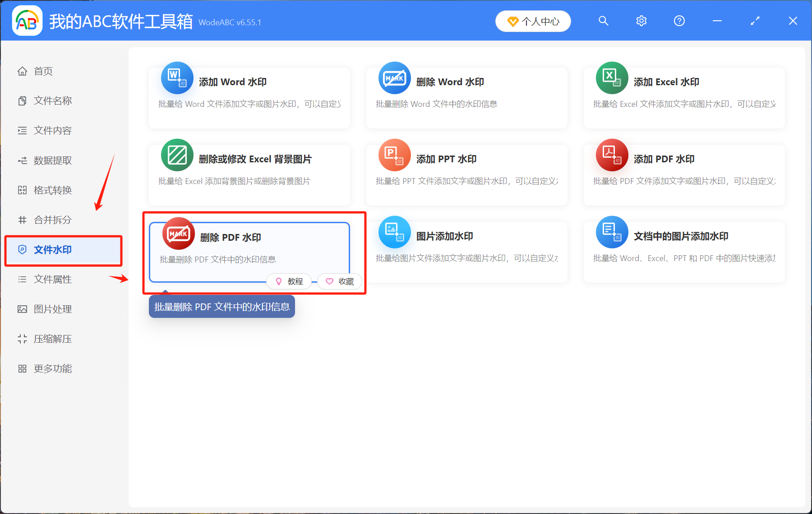
Task: Click the 添加 PPT 水印 card description
Action: [x=467, y=181]
